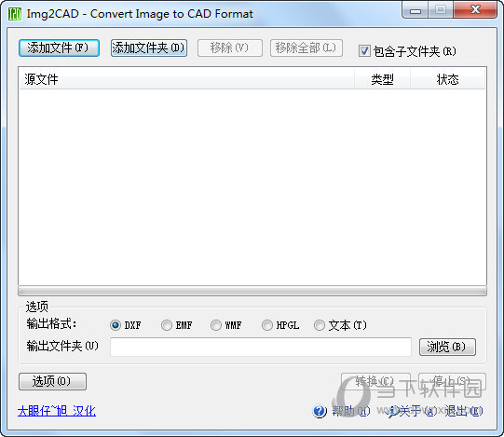Open the 关于 (A) link
The height and width of the screenshot is (437, 504).
pos(417,411)
